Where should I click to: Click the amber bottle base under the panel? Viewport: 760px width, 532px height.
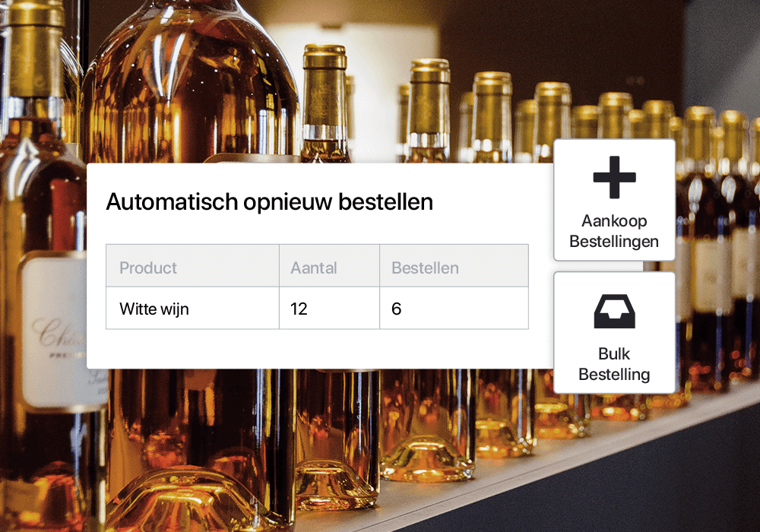pos(426,461)
